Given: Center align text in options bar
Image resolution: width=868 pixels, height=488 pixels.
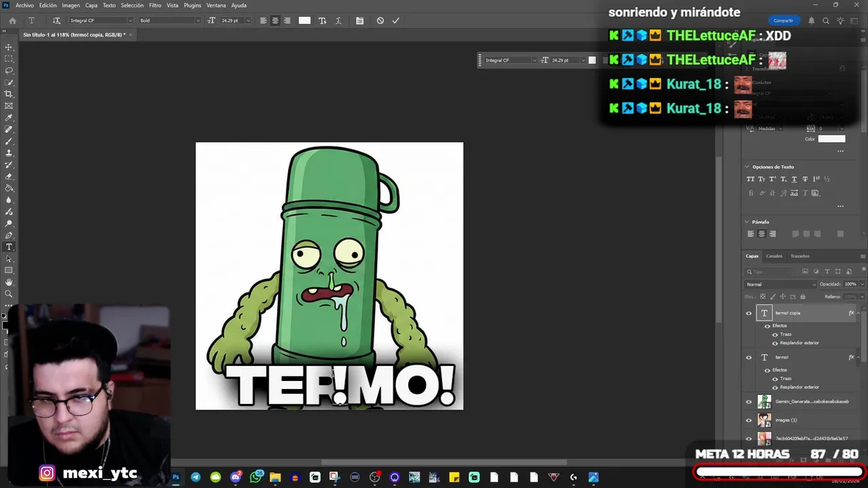Looking at the screenshot, I should 275,20.
